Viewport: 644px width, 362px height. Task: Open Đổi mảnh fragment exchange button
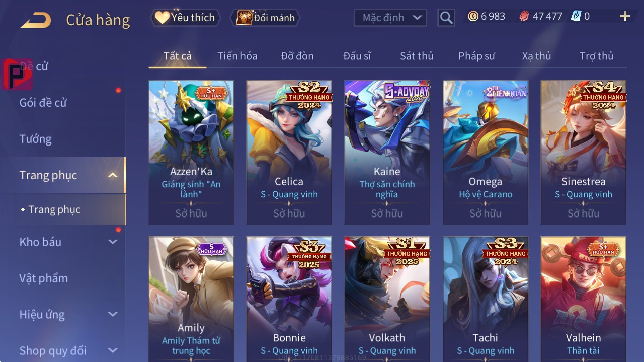(265, 18)
